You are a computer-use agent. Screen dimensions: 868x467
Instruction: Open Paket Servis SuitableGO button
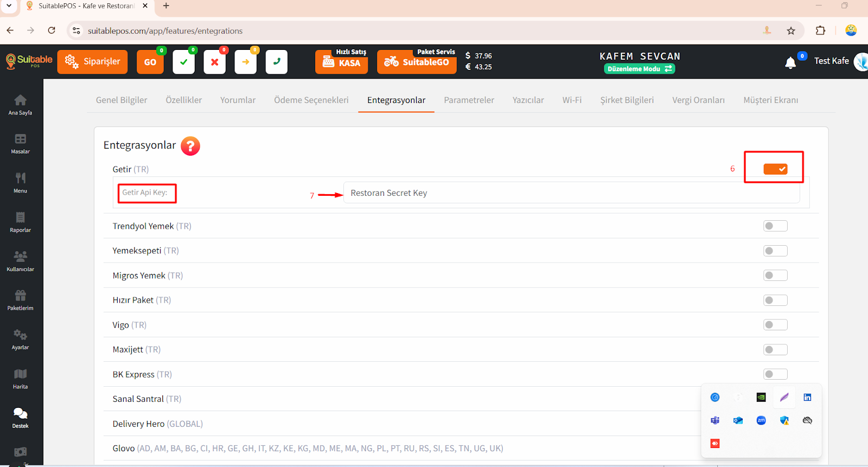point(417,62)
